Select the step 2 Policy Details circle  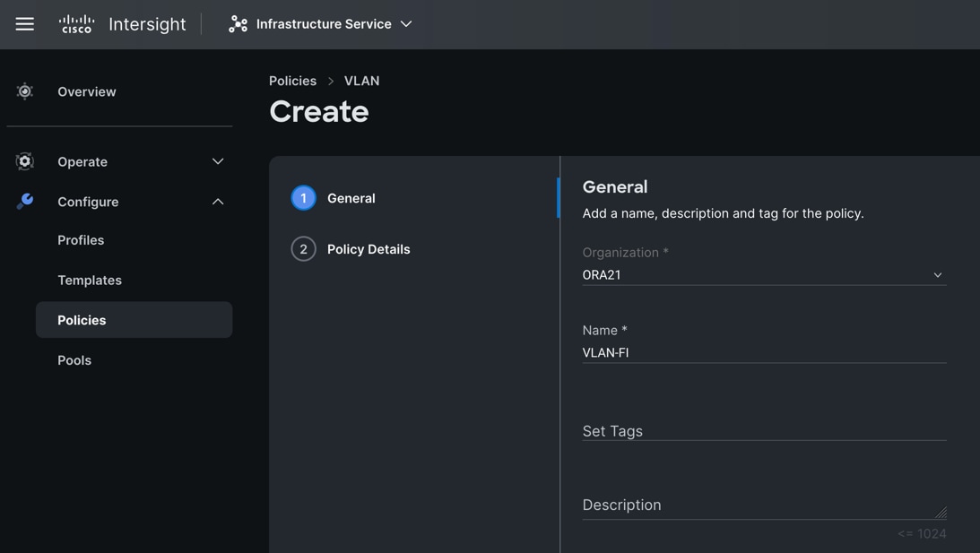[x=303, y=249]
